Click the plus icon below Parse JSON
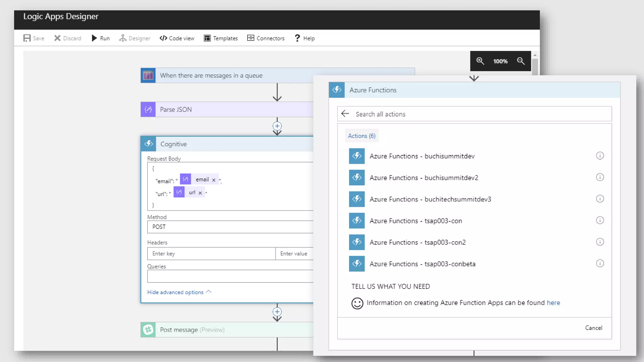The image size is (644, 362). pos(277,126)
